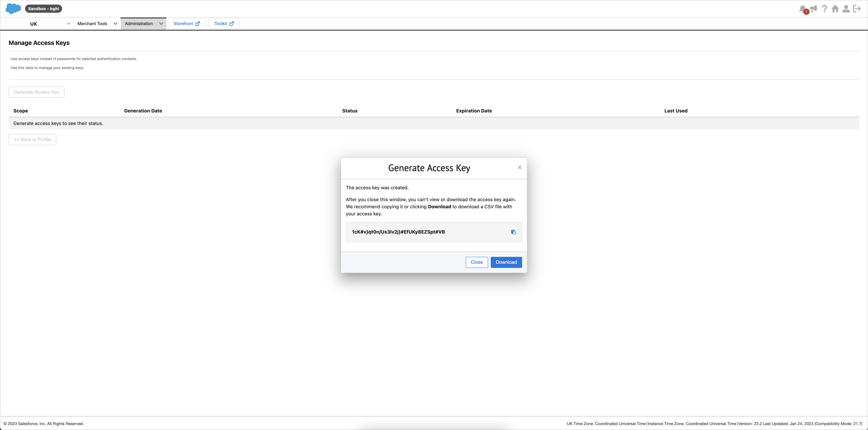Open help question mark icon
Viewport: 868px width, 430px height.
coord(824,9)
